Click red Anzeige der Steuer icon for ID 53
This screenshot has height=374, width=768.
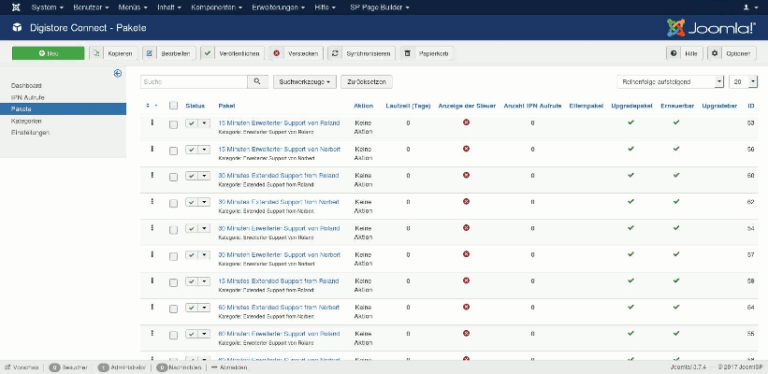pos(466,122)
